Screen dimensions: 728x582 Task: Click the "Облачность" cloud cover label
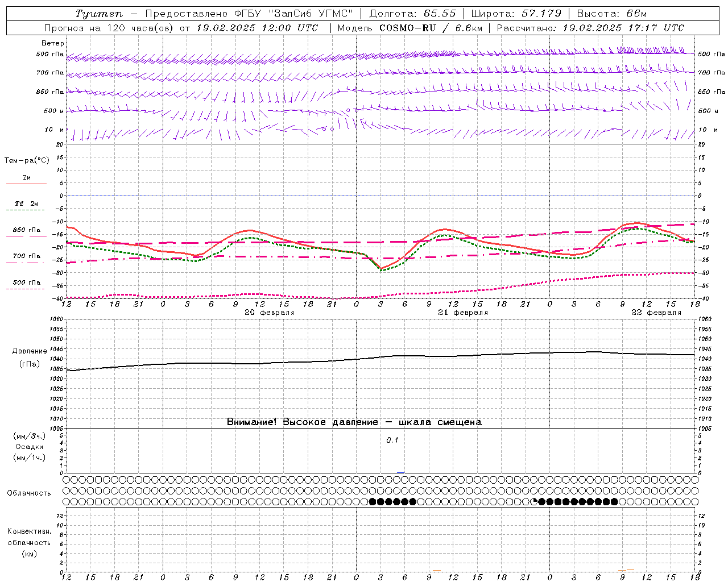29,493
